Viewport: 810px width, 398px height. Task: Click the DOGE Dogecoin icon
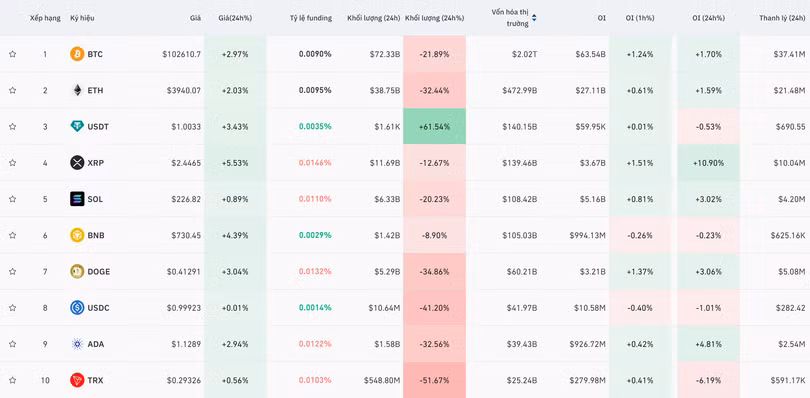[77, 271]
